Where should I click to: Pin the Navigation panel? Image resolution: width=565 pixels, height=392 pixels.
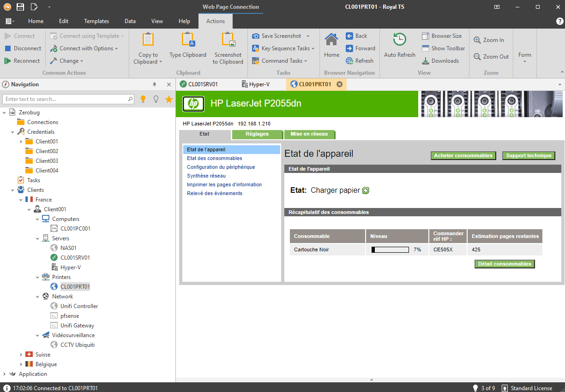[x=155, y=84]
